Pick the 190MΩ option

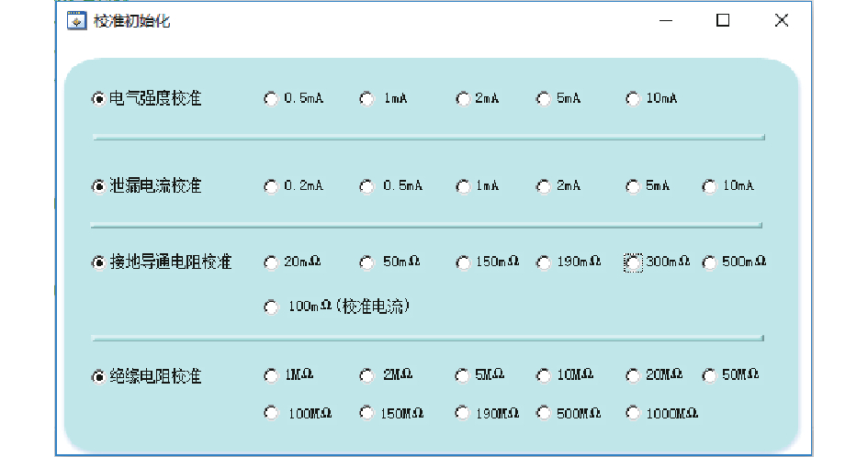(463, 413)
